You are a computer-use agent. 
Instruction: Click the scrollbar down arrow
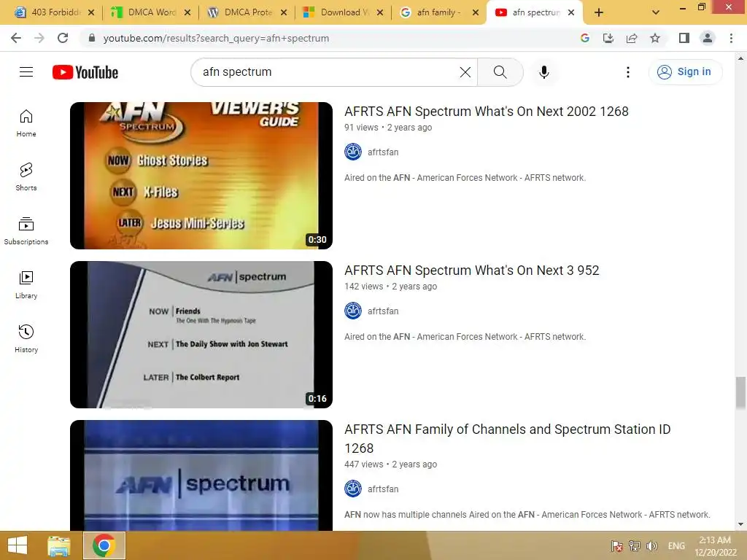740,524
